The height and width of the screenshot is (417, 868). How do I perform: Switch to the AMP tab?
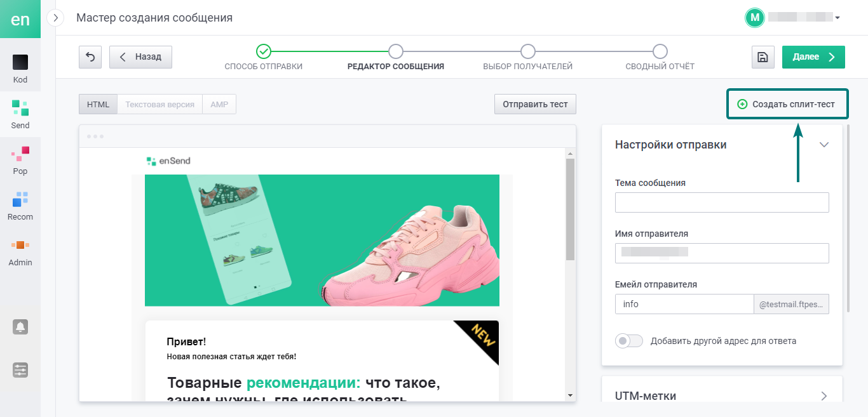[219, 104]
